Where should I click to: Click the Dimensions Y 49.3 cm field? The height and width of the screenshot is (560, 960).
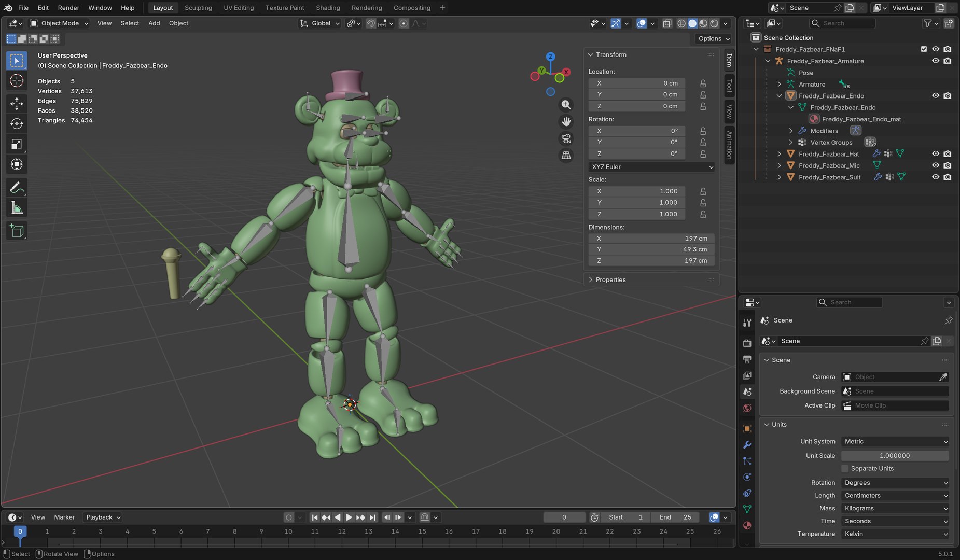click(651, 249)
